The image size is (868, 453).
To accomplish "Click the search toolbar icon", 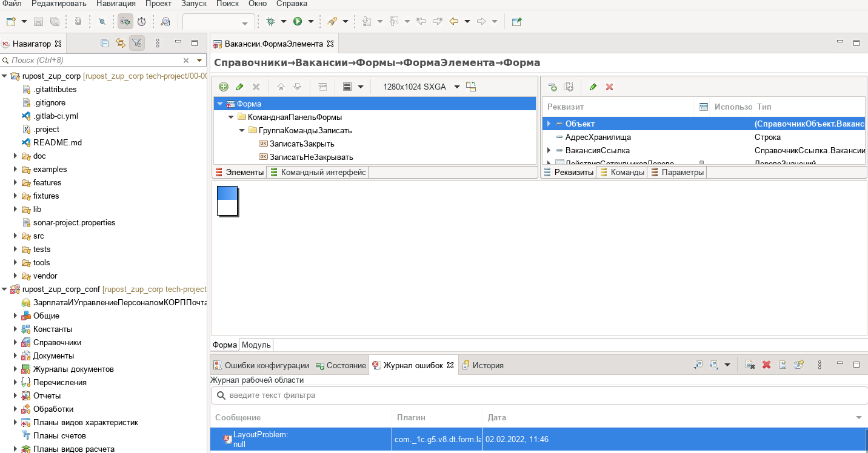I will pos(165,21).
